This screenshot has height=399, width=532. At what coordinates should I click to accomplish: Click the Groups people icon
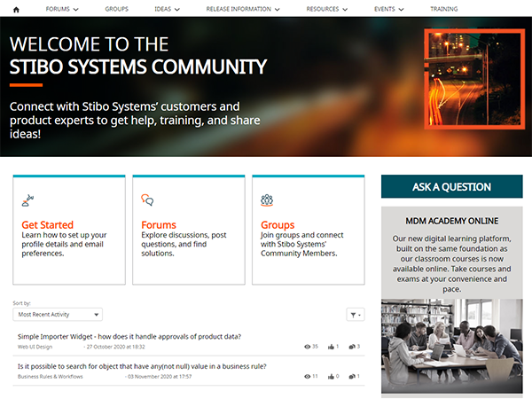[x=266, y=200]
